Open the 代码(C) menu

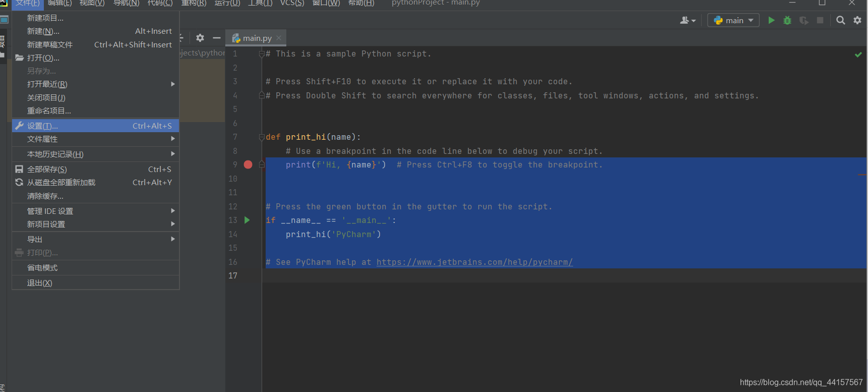160,3
